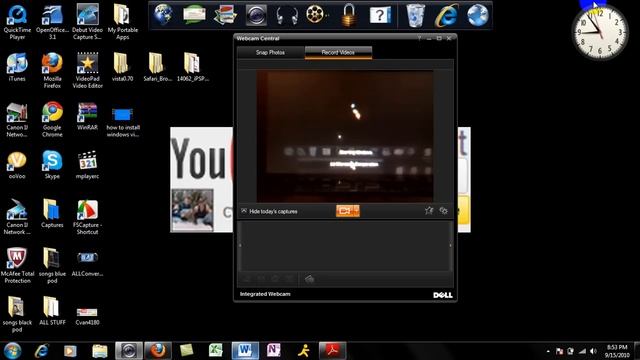The image size is (640, 360).
Task: Open the mplayerc desktop icon
Action: pyautogui.click(x=87, y=165)
